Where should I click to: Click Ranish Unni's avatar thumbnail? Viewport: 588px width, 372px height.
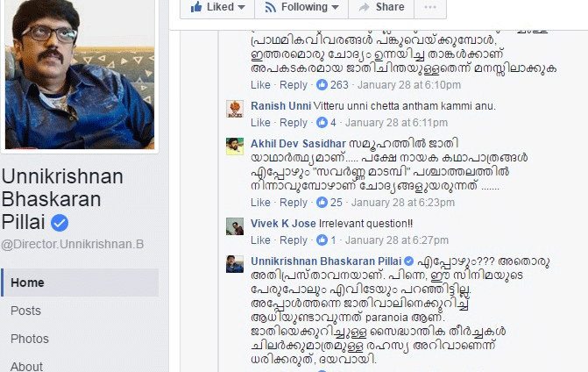point(235,110)
